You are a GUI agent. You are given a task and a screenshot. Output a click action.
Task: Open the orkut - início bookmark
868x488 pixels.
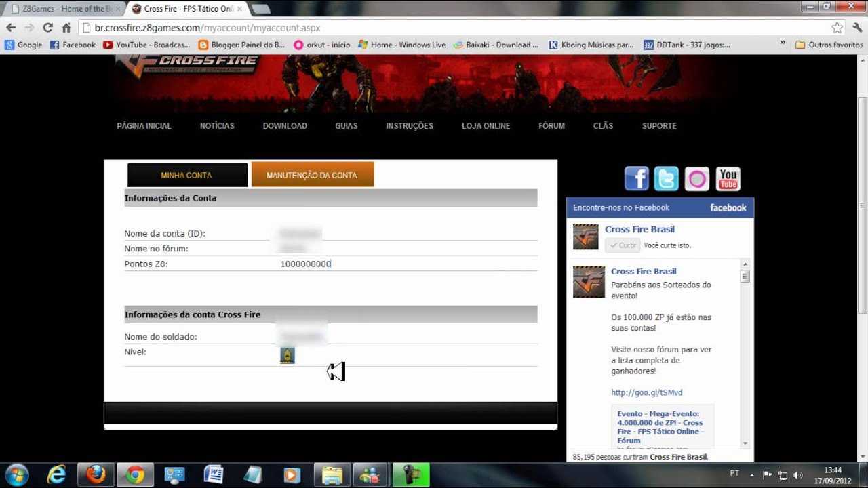click(x=322, y=45)
